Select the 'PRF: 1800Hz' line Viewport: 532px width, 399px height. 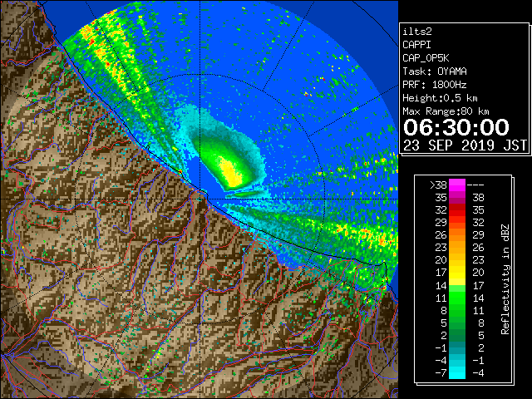pyautogui.click(x=435, y=85)
